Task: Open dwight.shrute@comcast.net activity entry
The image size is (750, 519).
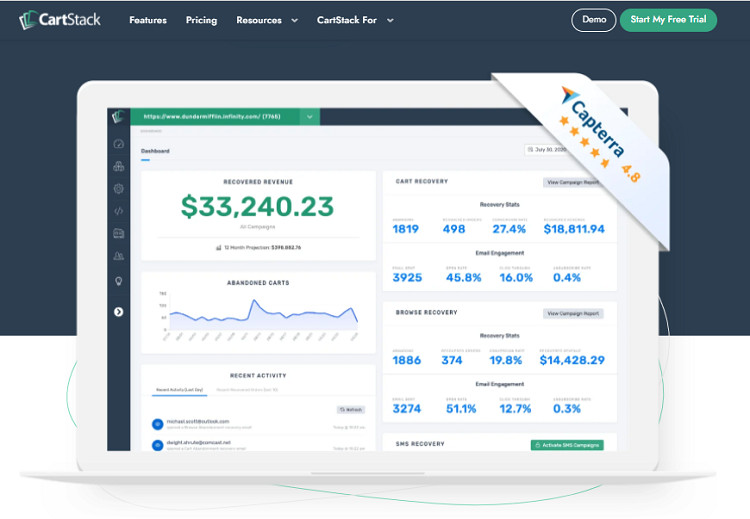Action: 259,445
